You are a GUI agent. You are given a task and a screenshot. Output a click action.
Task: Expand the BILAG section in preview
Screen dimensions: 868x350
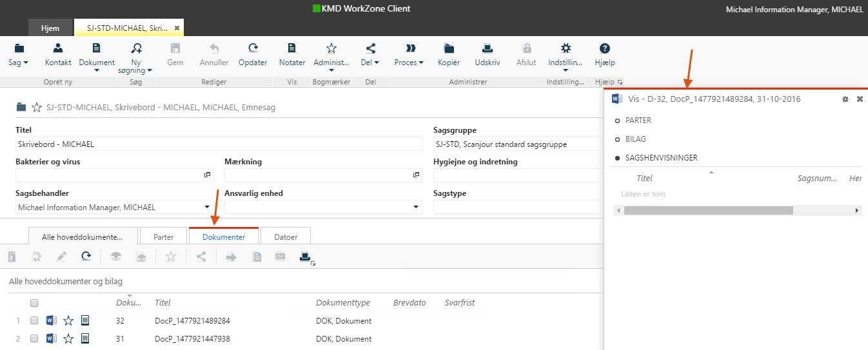(635, 139)
